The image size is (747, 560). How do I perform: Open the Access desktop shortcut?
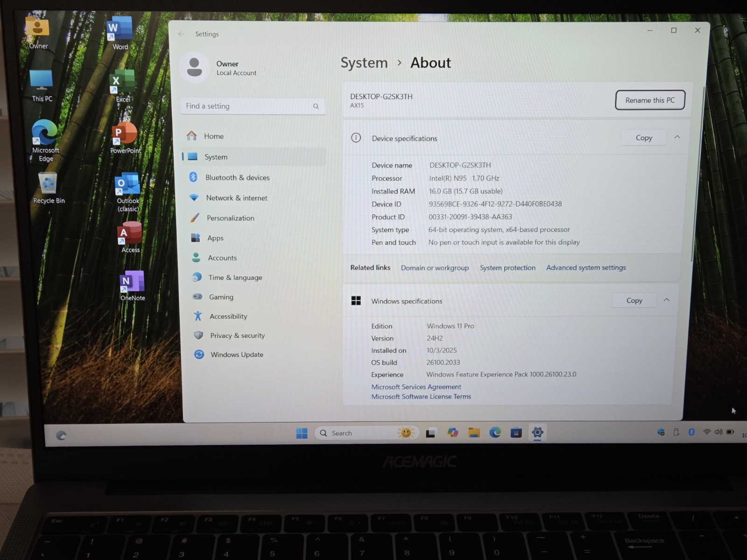[x=130, y=237]
